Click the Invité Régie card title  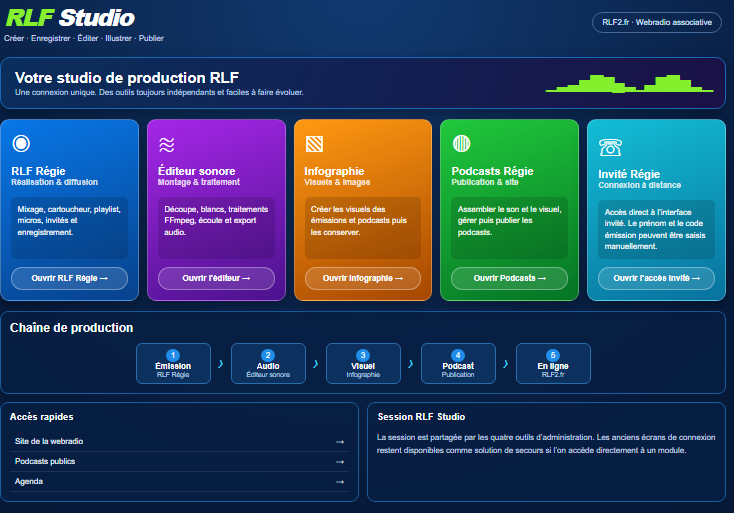629,174
